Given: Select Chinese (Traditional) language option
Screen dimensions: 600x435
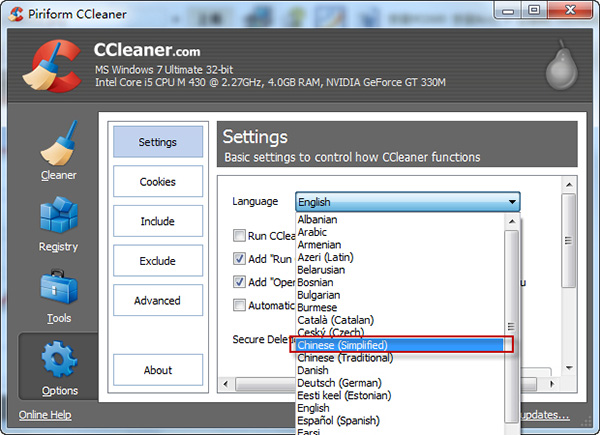Looking at the screenshot, I should click(343, 357).
